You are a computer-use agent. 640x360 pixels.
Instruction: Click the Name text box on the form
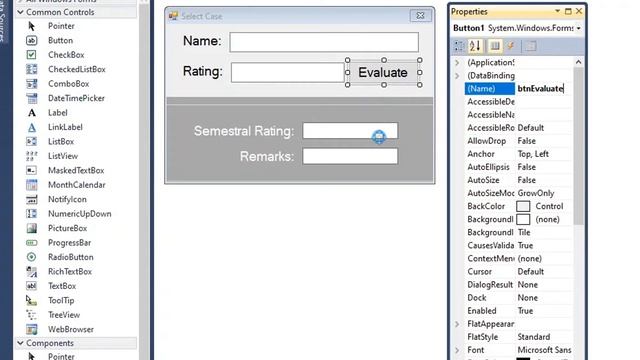[x=324, y=42]
